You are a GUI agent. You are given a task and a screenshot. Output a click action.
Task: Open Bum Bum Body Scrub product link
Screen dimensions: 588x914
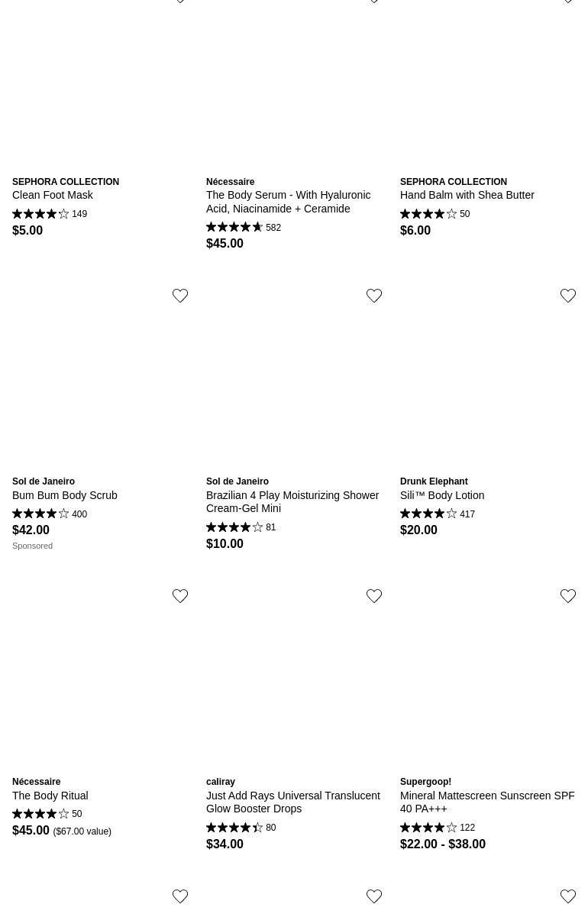coord(65,495)
